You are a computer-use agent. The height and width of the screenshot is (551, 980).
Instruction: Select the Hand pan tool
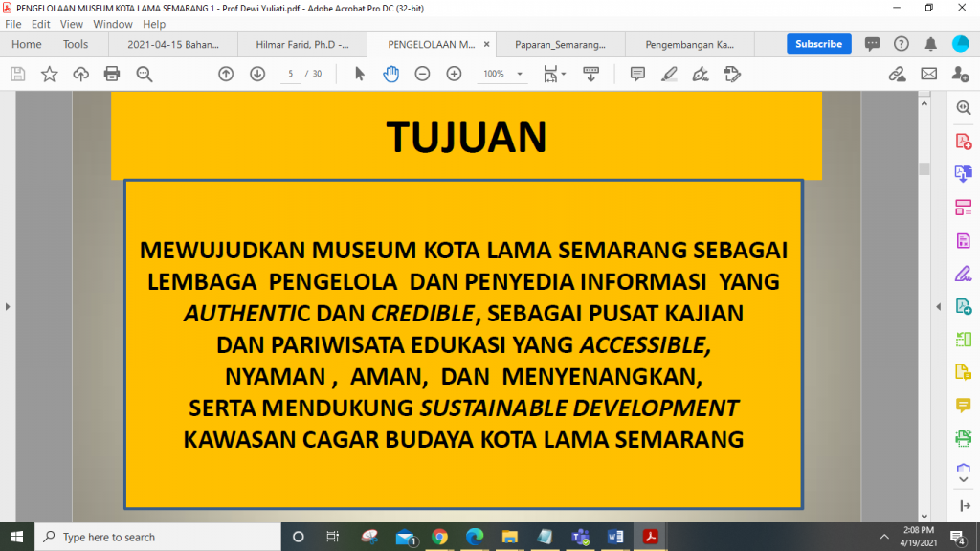[390, 74]
